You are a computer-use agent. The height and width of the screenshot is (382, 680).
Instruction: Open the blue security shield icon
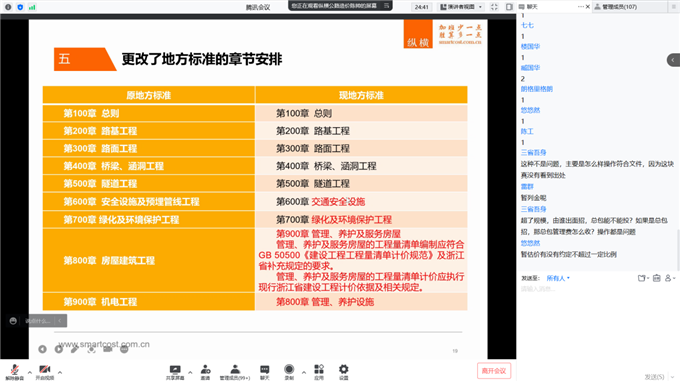(x=20, y=7)
